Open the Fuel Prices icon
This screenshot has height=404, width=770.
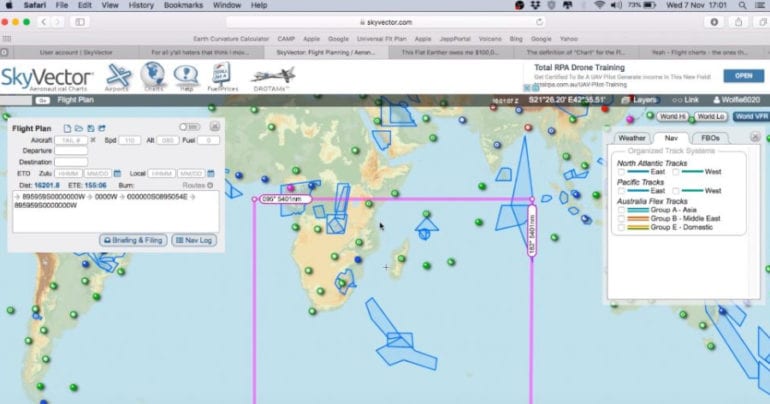point(221,77)
